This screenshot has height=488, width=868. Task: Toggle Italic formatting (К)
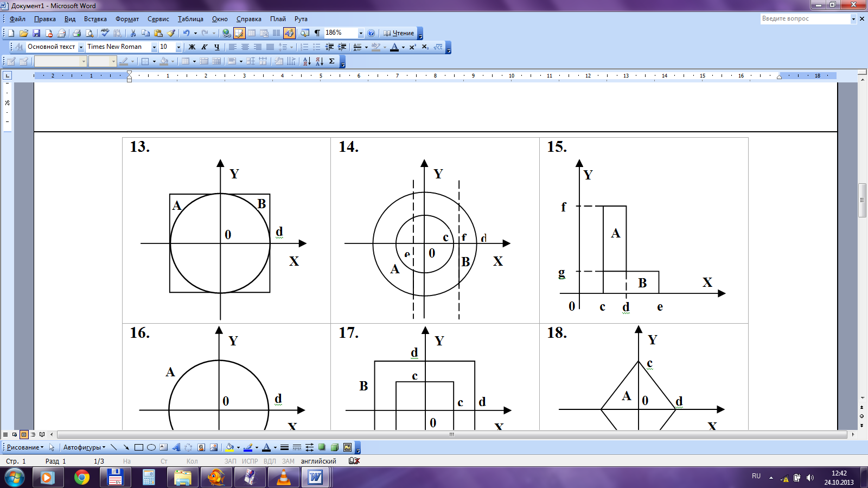click(x=205, y=47)
